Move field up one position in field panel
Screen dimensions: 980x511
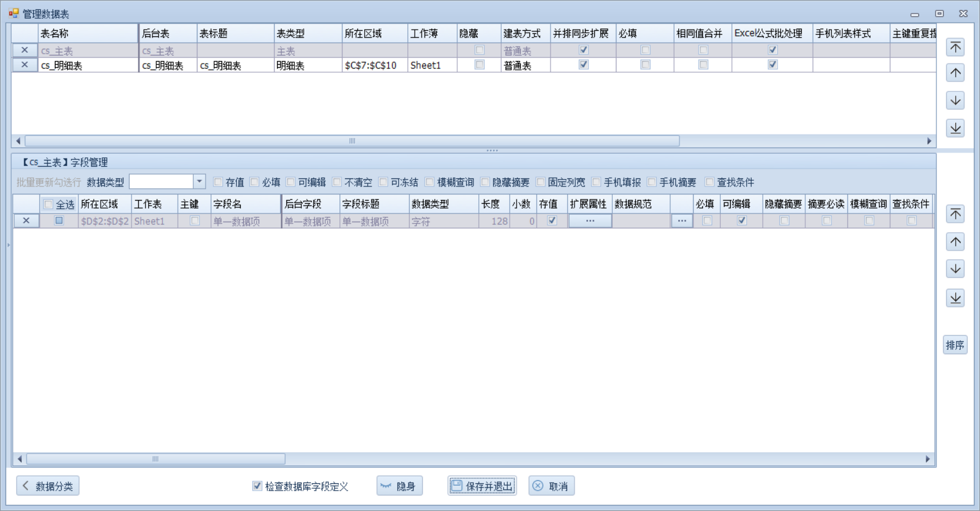955,242
